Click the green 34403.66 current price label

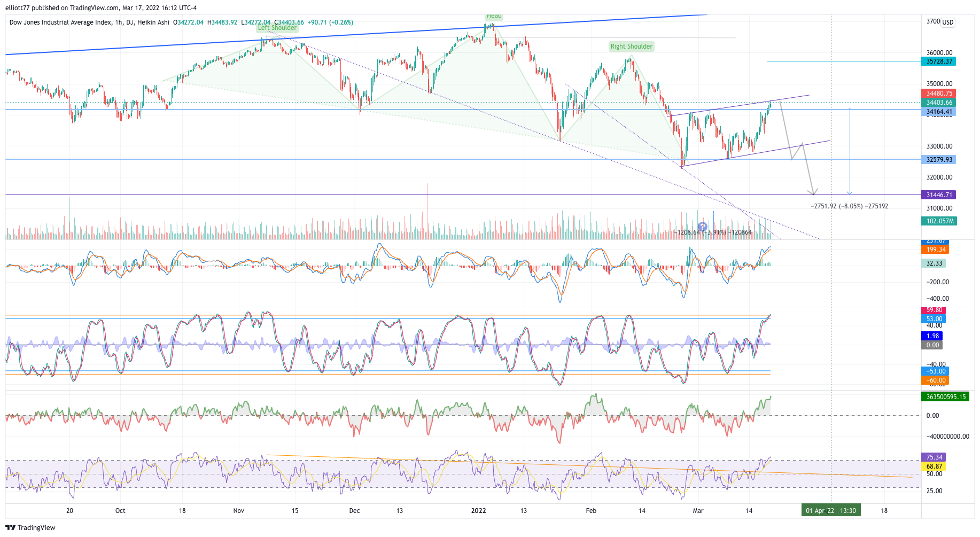[939, 103]
